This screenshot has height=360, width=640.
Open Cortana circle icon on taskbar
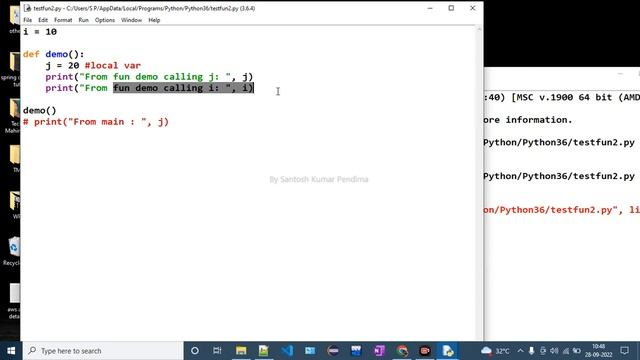click(x=195, y=351)
